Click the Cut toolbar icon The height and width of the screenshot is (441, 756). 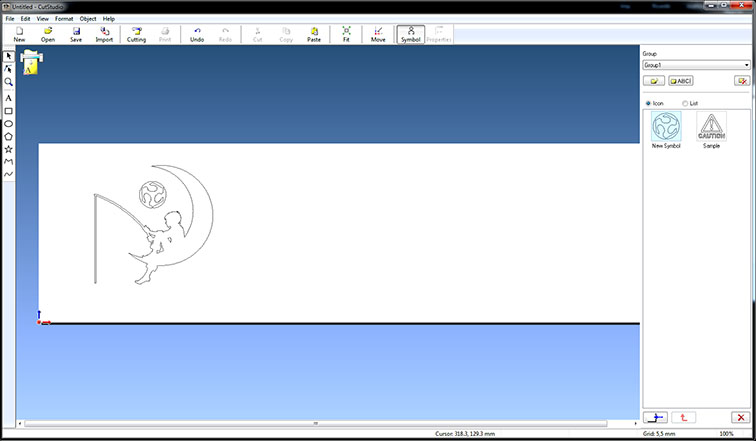point(257,35)
